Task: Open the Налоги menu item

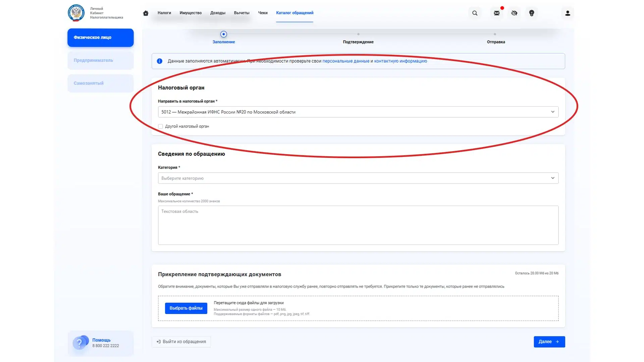Action: pos(164,13)
